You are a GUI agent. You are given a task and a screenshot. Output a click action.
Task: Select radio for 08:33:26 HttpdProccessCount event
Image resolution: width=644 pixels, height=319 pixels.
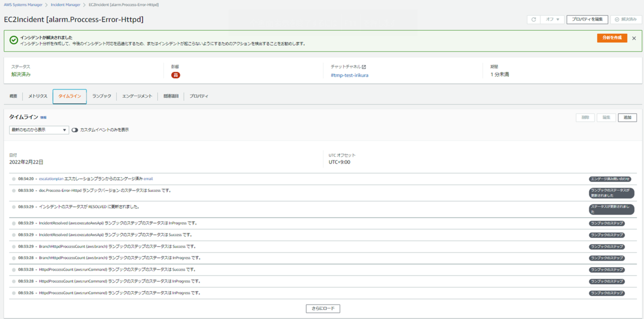pos(13,293)
